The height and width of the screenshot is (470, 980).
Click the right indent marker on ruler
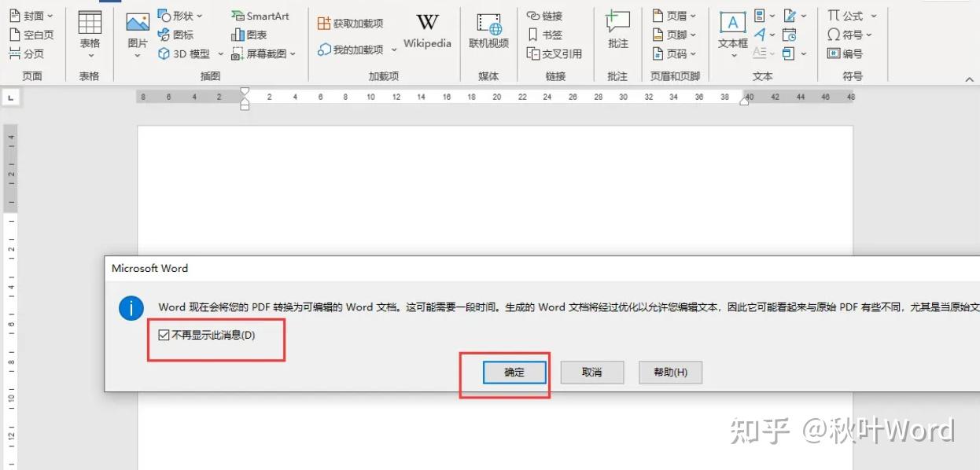pos(744,100)
